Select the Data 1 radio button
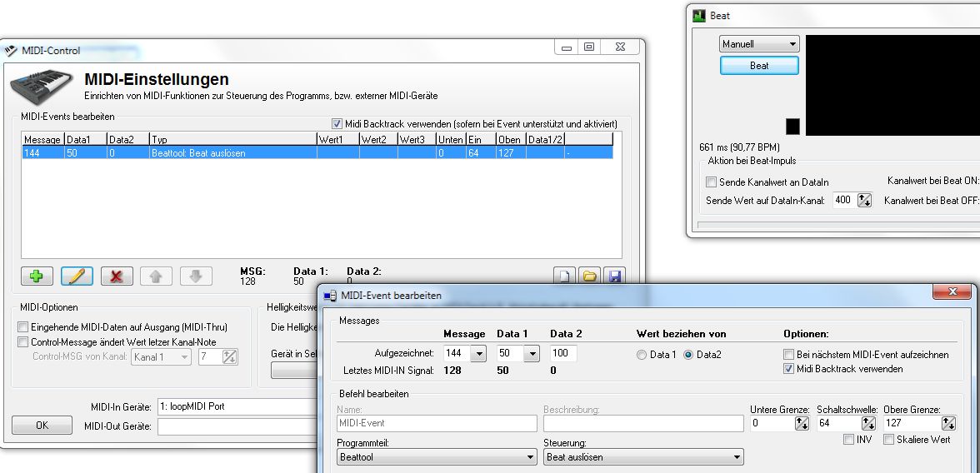This screenshot has height=473, width=980. click(642, 355)
